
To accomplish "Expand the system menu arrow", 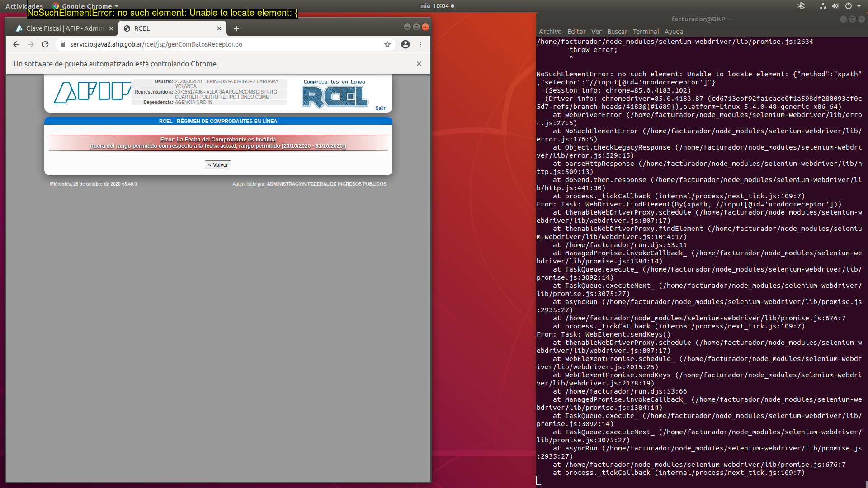I will [x=859, y=6].
